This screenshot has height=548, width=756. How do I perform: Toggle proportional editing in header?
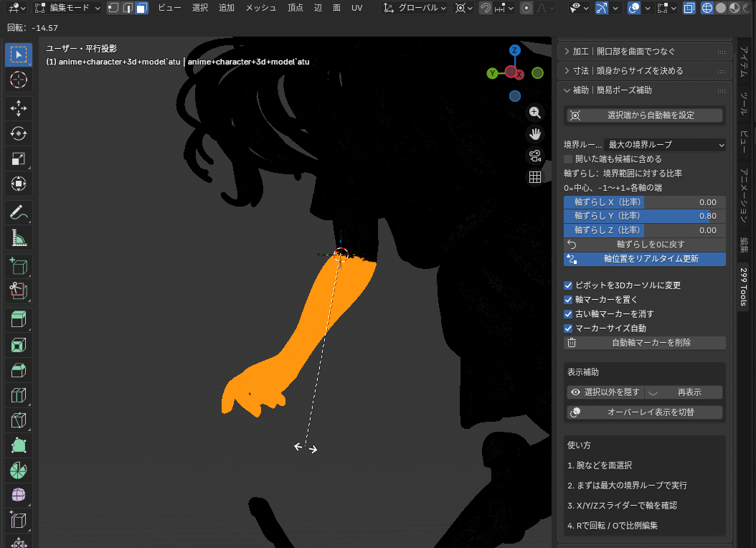tap(526, 8)
